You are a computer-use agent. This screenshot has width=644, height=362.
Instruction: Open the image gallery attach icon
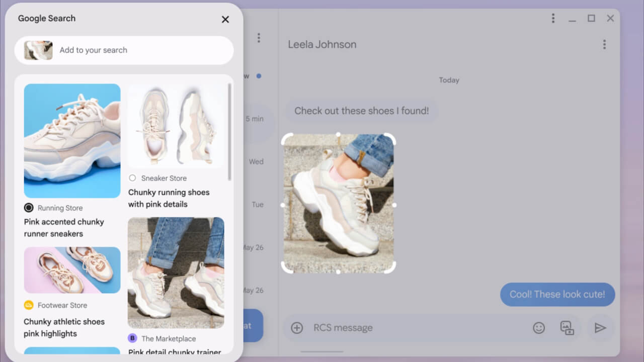coord(567,328)
